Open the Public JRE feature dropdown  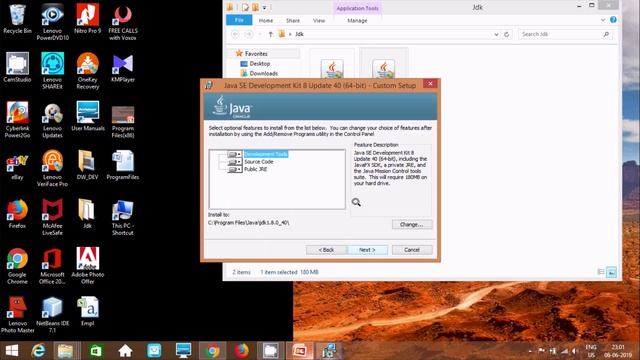pyautogui.click(x=234, y=169)
